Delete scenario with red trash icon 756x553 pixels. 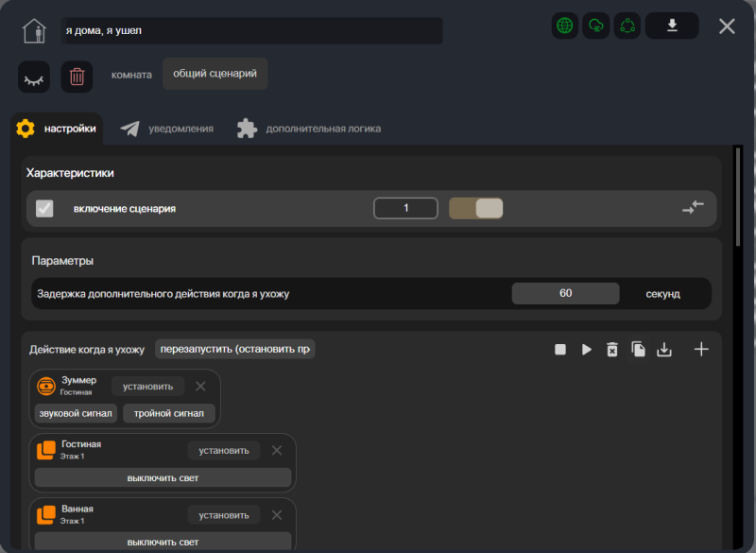coord(77,77)
